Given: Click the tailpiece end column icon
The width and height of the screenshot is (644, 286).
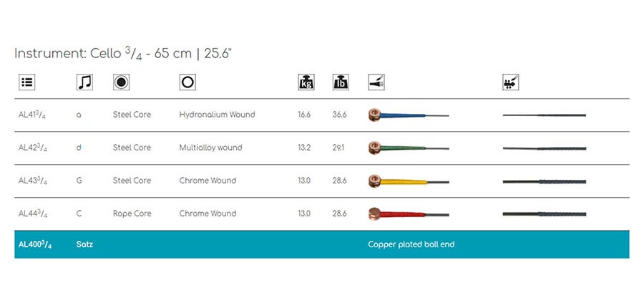Looking at the screenshot, I should pos(376,82).
